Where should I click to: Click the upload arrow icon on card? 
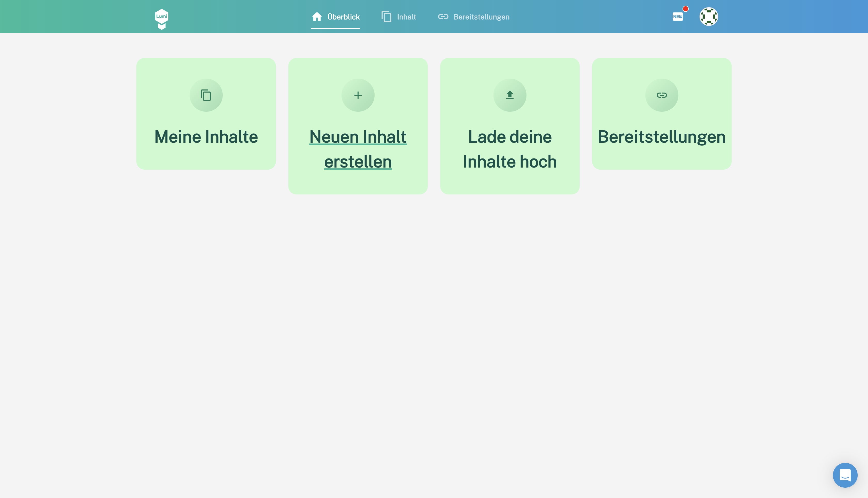(509, 95)
